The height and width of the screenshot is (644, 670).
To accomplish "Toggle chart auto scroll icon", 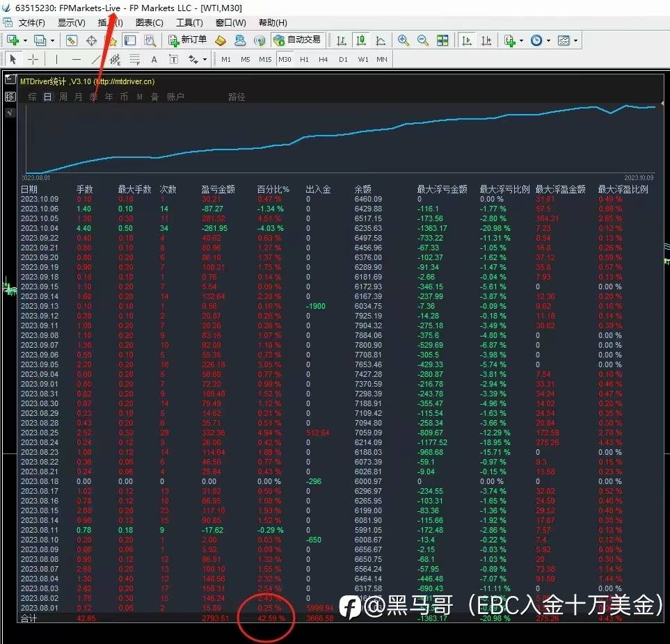I will coord(467,40).
